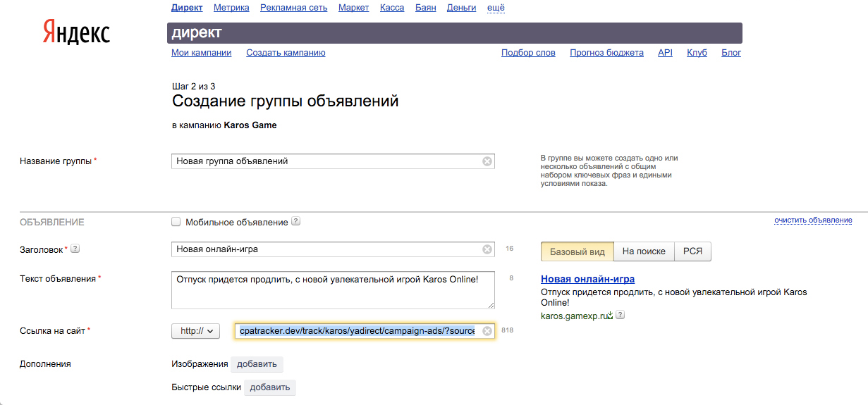Click into the Текст объявления text area
The width and height of the screenshot is (868, 405).
pyautogui.click(x=333, y=290)
